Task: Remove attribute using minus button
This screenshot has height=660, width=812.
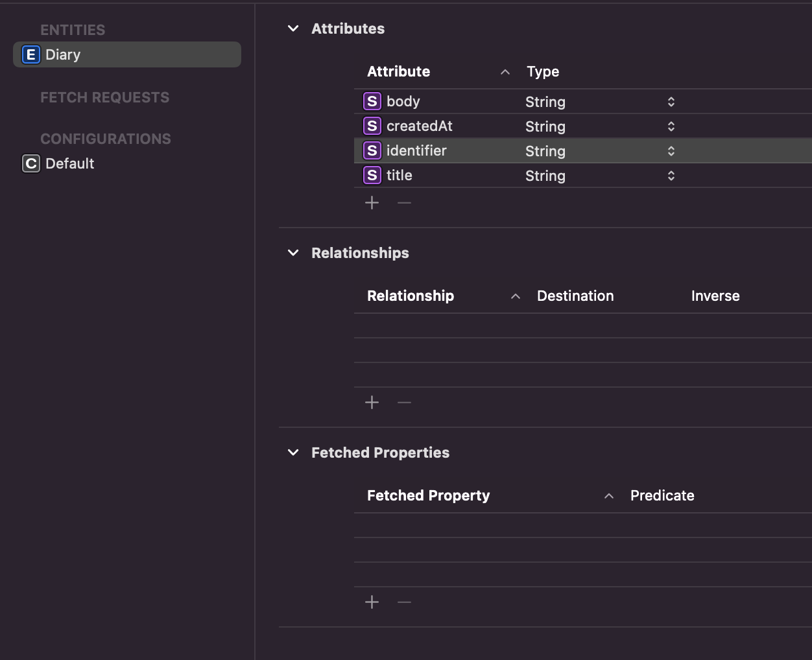Action: coord(404,203)
